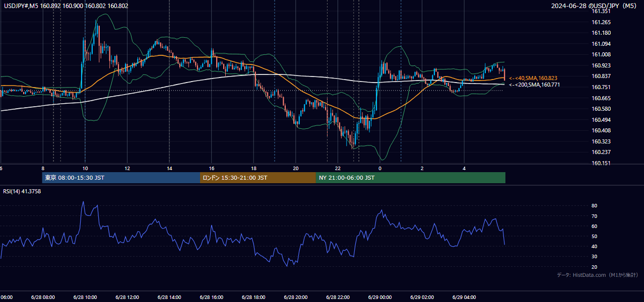Click price axis label 160.923
Screen dimensions: 644x302
point(601,65)
